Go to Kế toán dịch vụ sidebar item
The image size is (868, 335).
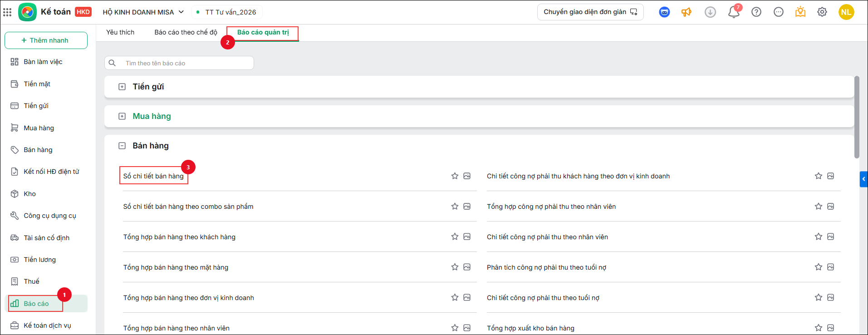tap(46, 325)
